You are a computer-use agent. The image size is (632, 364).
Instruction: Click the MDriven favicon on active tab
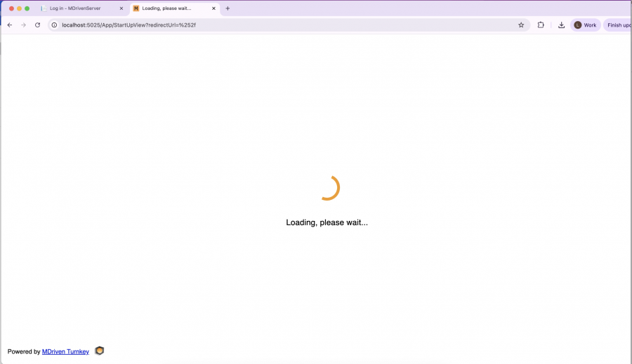coord(136,8)
